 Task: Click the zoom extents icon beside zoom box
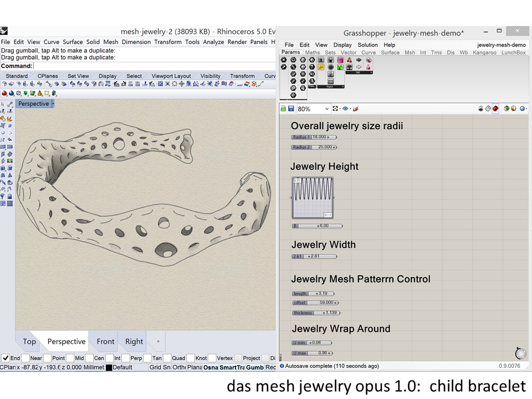(336, 109)
